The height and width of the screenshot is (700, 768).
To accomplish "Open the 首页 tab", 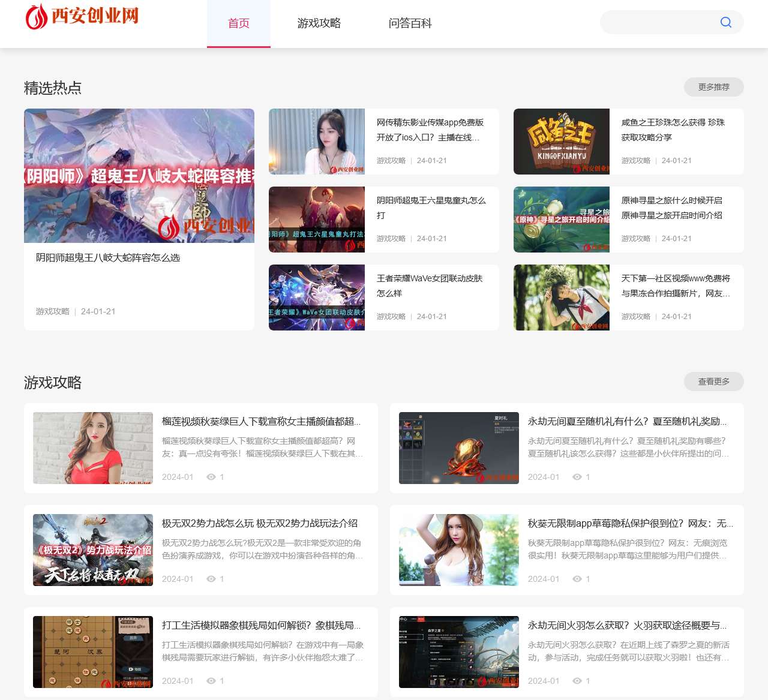I will click(238, 23).
